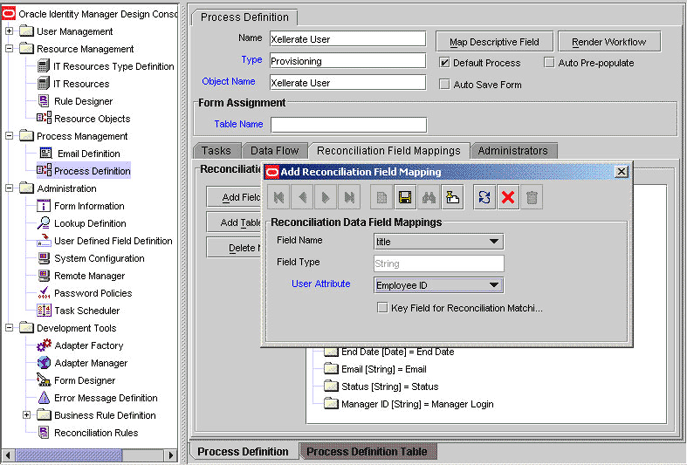Open Rule Designer in the tree

click(75, 101)
